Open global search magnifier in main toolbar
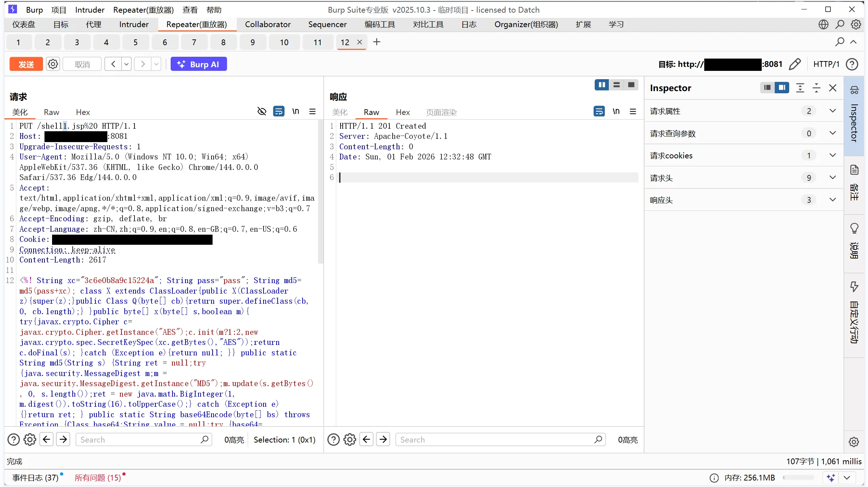The image size is (868, 487). click(x=840, y=25)
